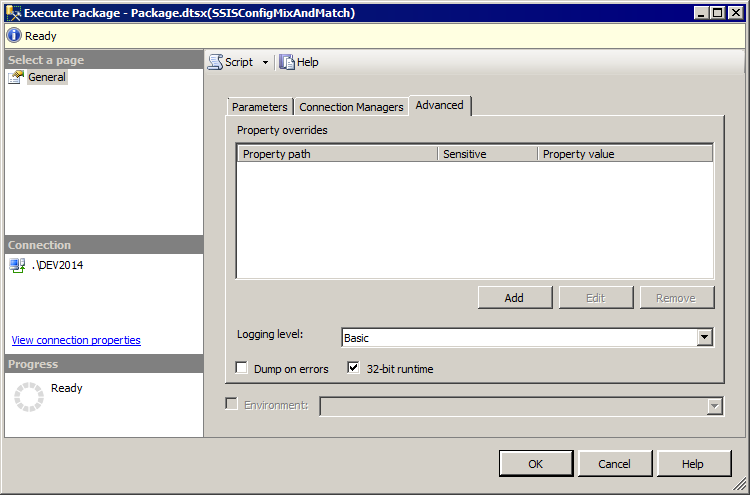
Task: Click the General page icon
Action: (x=16, y=77)
